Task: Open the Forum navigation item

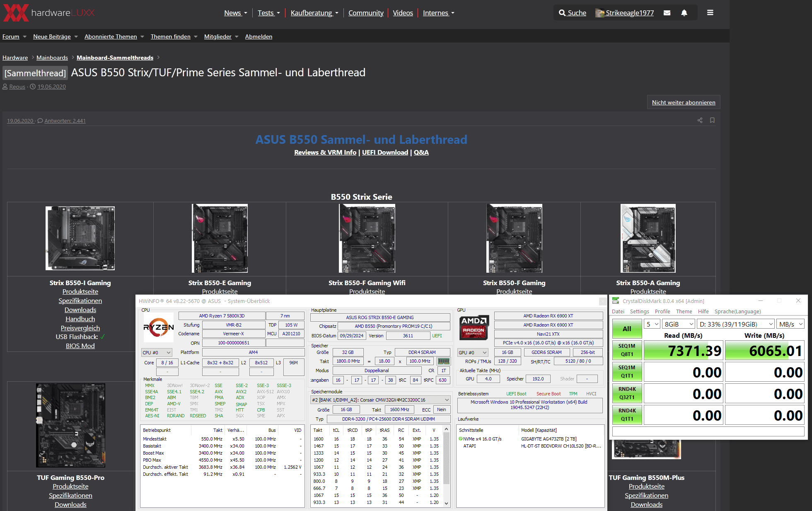Action: 11,36
